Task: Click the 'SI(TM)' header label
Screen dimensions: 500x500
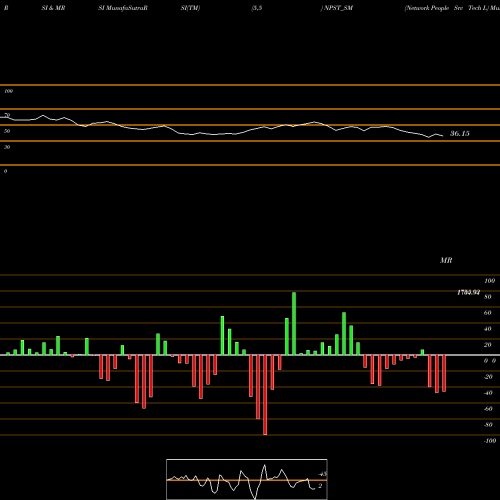Action: pyautogui.click(x=190, y=8)
